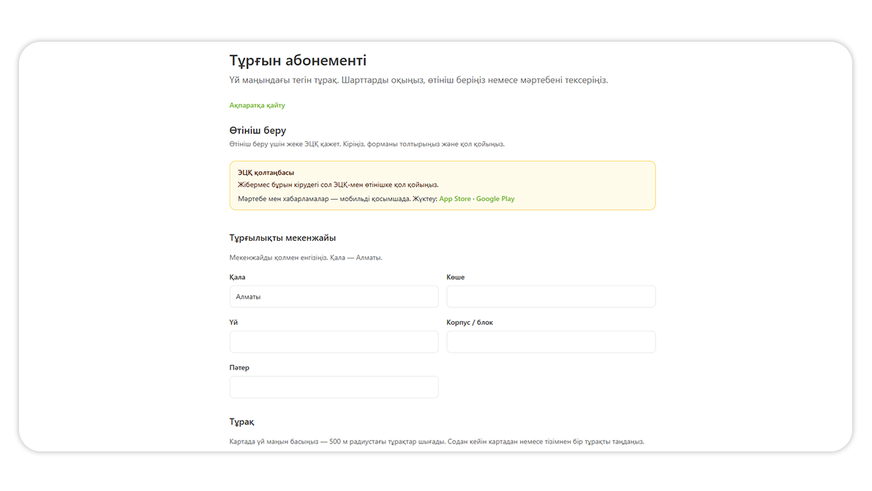Click the 'Көше' field label
This screenshot has width=872, height=491.
pos(455,277)
